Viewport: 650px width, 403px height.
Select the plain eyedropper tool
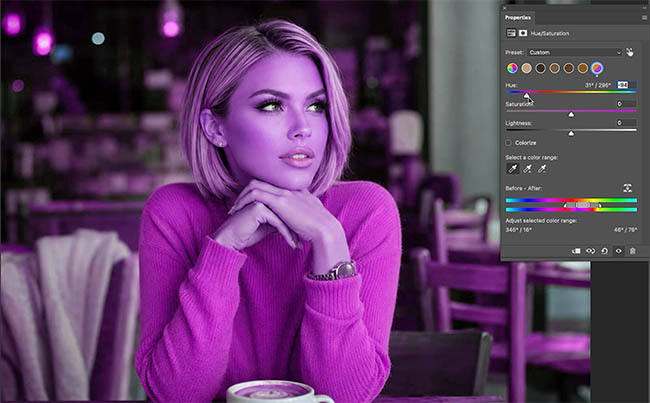(513, 168)
